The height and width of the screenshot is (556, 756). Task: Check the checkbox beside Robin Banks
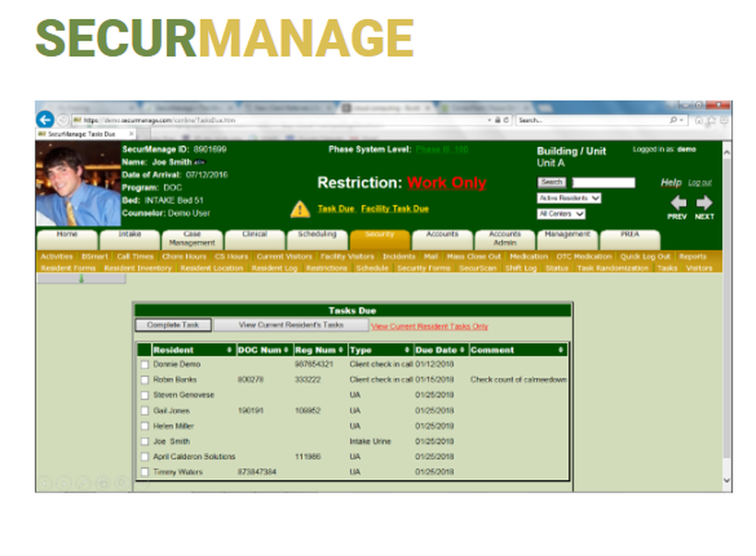click(x=146, y=378)
